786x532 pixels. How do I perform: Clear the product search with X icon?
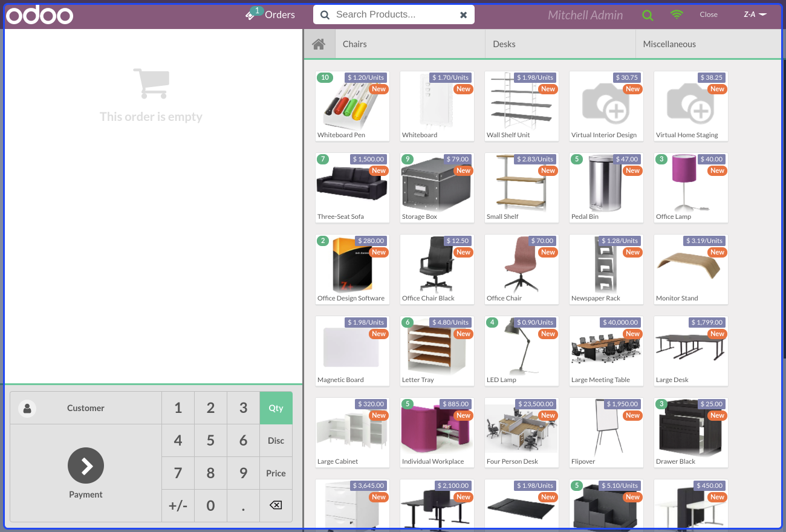464,15
